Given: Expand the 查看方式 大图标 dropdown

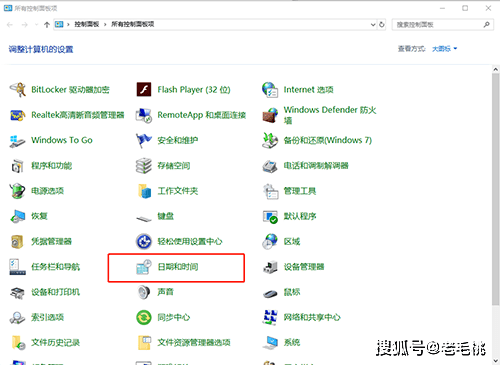Looking at the screenshot, I should click(x=444, y=49).
